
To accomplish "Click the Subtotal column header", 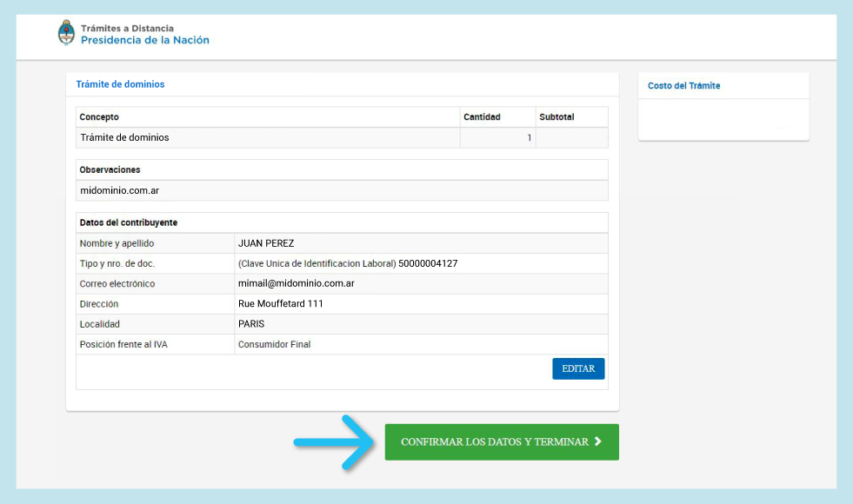I will click(556, 117).
